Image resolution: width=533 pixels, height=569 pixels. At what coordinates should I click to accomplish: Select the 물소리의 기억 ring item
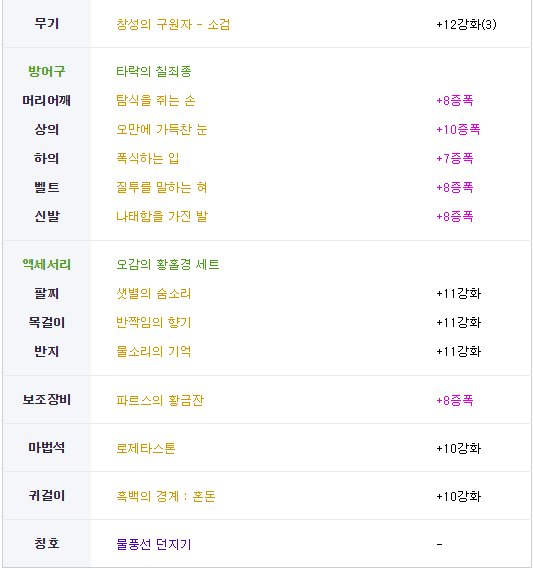pyautogui.click(x=154, y=352)
